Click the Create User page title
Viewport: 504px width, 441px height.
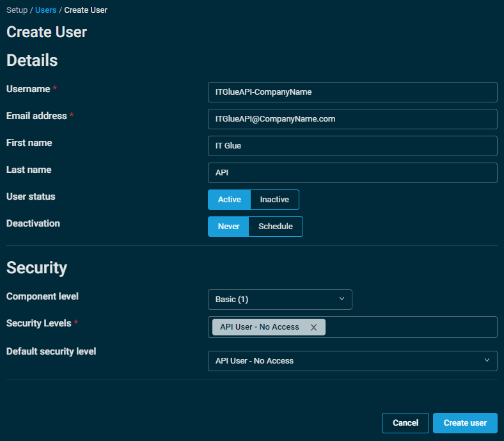(x=47, y=32)
